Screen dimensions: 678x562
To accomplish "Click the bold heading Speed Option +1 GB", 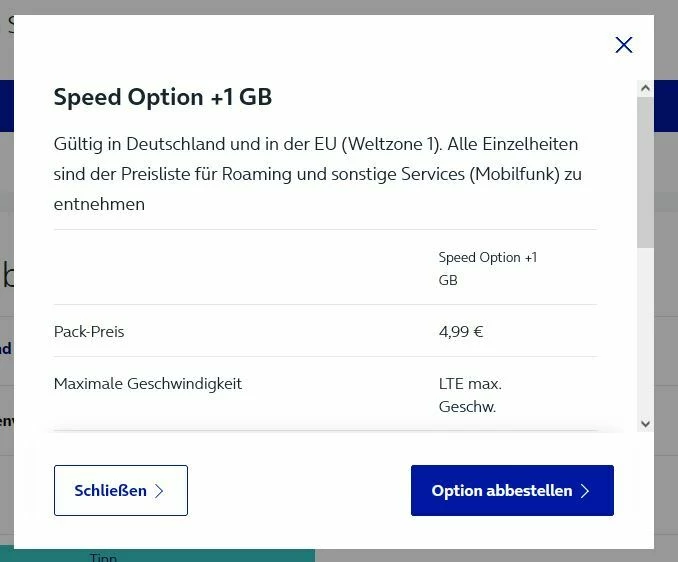I will coord(163,97).
